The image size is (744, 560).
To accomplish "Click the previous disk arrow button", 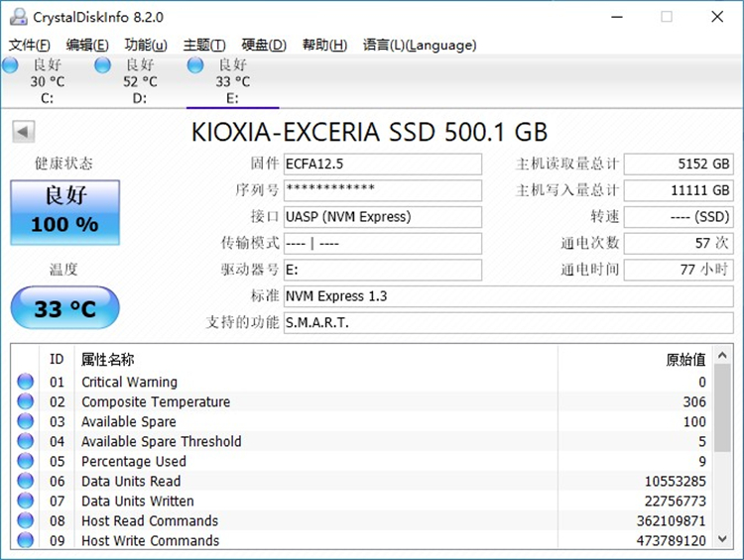I will point(23,132).
